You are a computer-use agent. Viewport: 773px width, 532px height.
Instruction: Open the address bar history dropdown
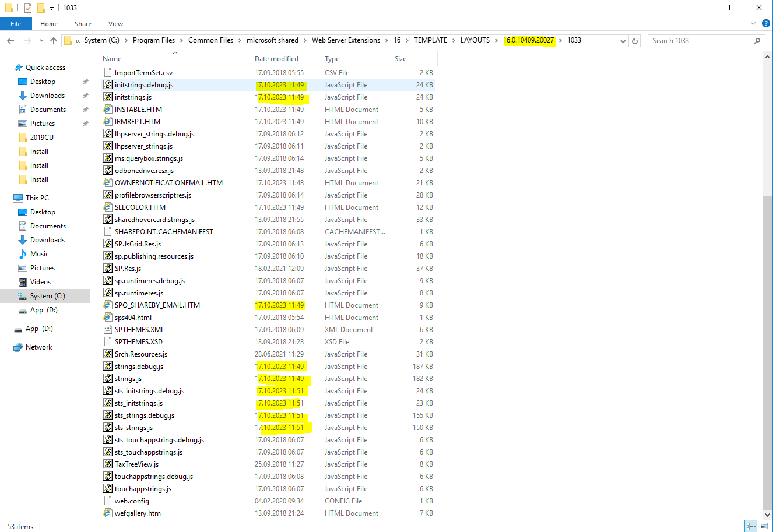click(x=623, y=41)
